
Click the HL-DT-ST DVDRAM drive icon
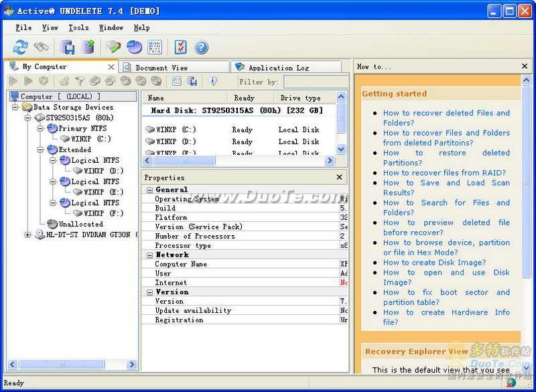point(40,235)
